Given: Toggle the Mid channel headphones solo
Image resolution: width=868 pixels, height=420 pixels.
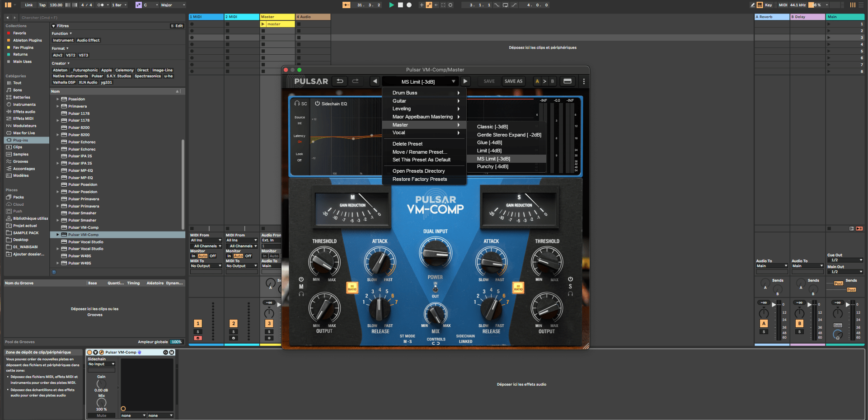Looking at the screenshot, I should [x=301, y=294].
